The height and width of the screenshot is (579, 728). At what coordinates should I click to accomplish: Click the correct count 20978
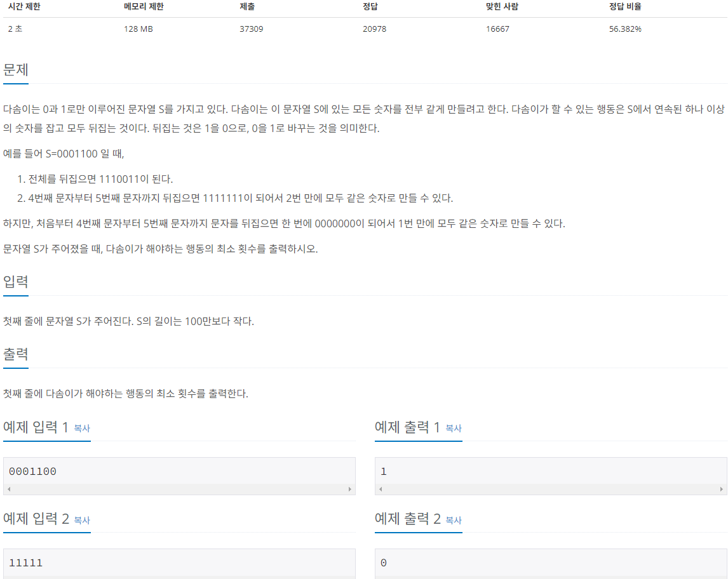click(x=374, y=29)
